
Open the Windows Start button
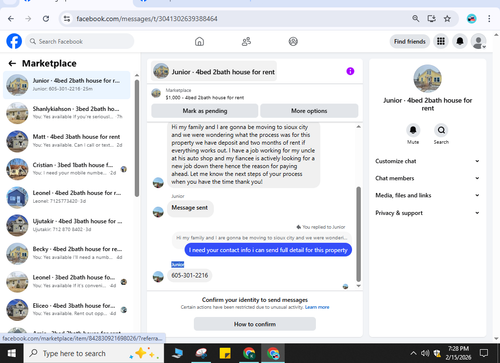coord(11,353)
